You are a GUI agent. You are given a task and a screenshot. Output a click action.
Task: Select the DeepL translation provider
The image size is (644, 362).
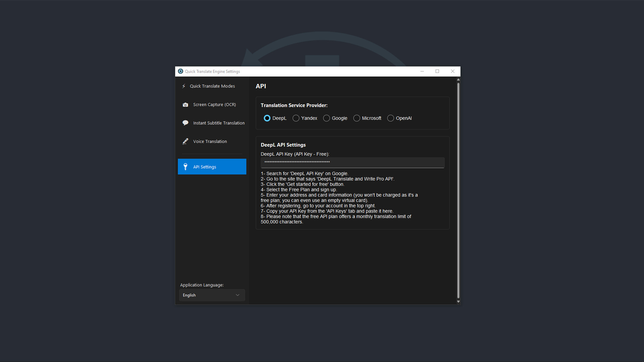tap(267, 118)
